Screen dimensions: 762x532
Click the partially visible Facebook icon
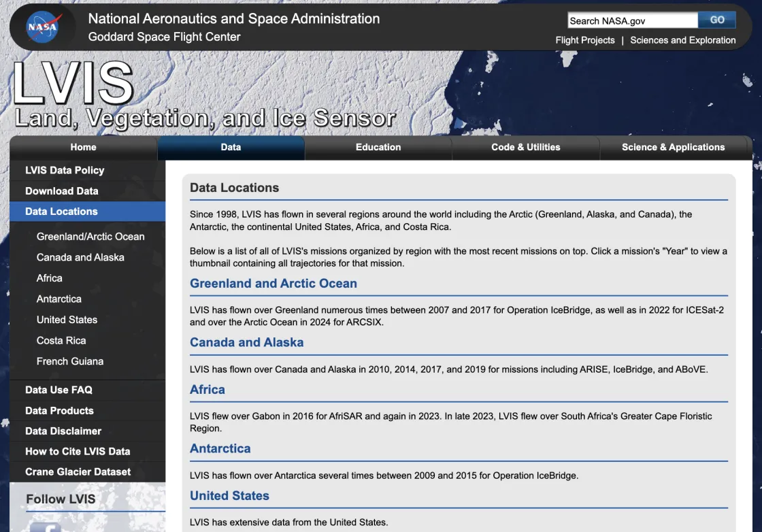(45, 527)
